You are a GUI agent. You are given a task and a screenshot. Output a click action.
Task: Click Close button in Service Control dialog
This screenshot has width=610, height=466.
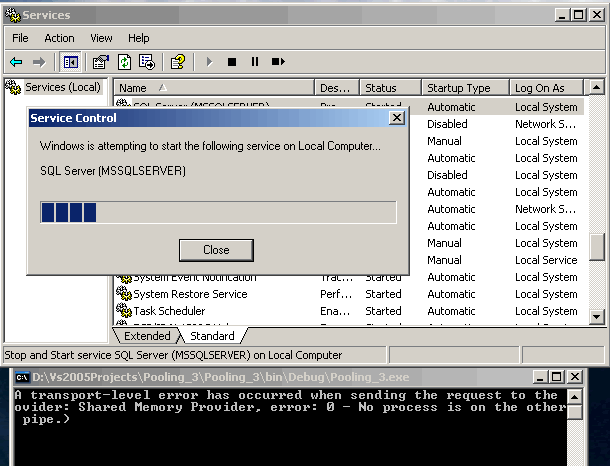pos(216,249)
